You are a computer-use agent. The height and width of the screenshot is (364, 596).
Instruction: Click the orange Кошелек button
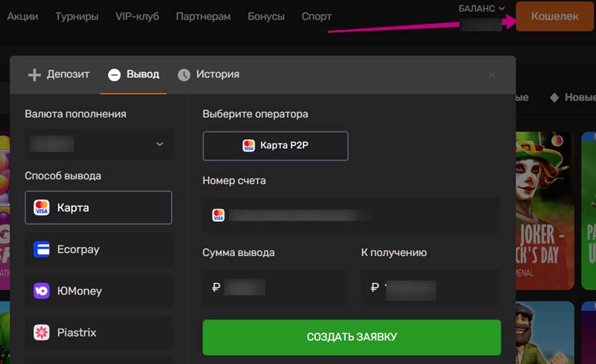(x=554, y=16)
